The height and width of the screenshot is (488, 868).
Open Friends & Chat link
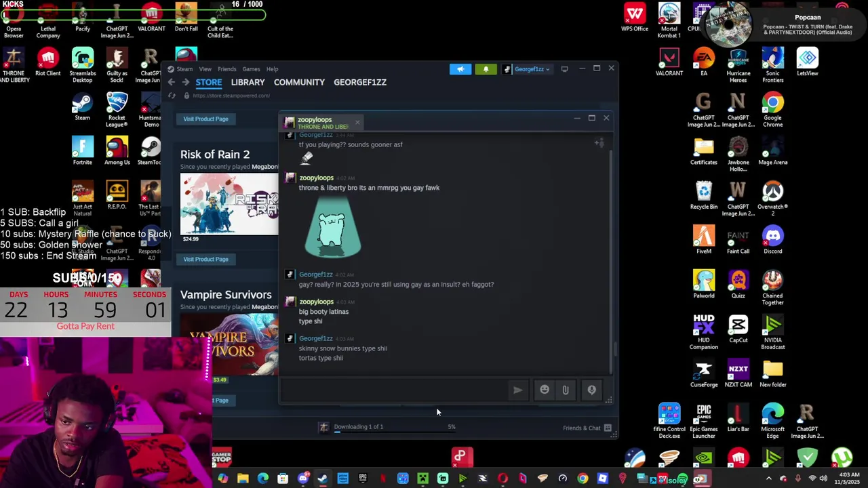tap(581, 428)
